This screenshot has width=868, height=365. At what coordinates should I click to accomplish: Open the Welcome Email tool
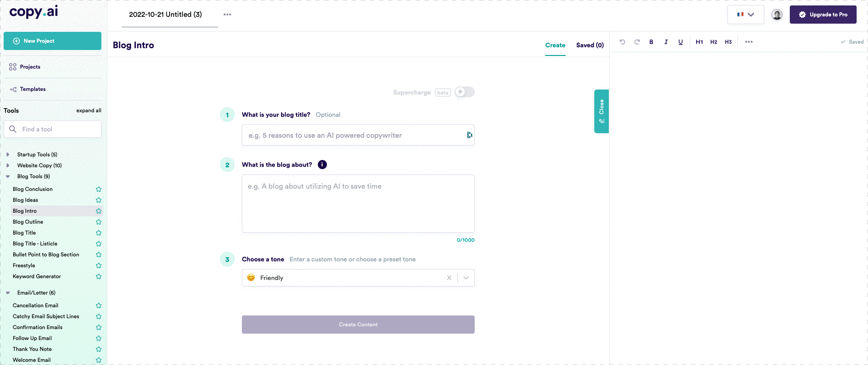(x=32, y=360)
